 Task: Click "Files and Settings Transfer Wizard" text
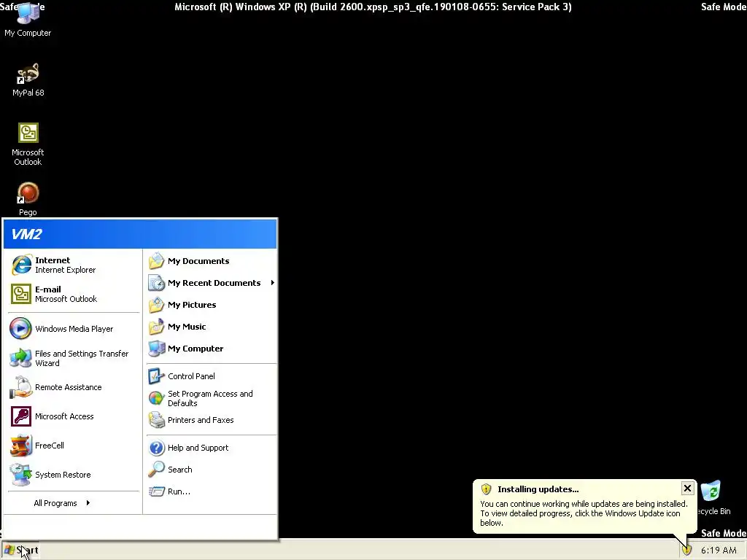pyautogui.click(x=82, y=358)
